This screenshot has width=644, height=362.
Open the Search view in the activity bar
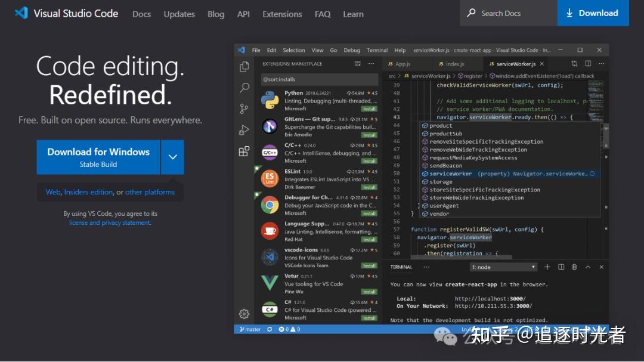244,88
